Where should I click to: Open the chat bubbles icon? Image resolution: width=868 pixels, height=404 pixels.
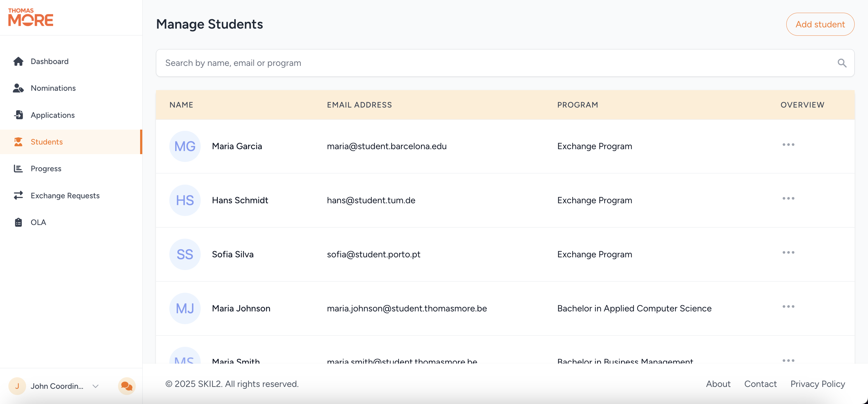click(127, 386)
